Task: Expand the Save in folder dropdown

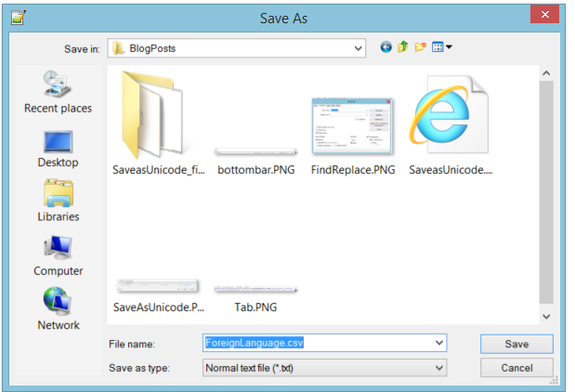Action: point(359,47)
